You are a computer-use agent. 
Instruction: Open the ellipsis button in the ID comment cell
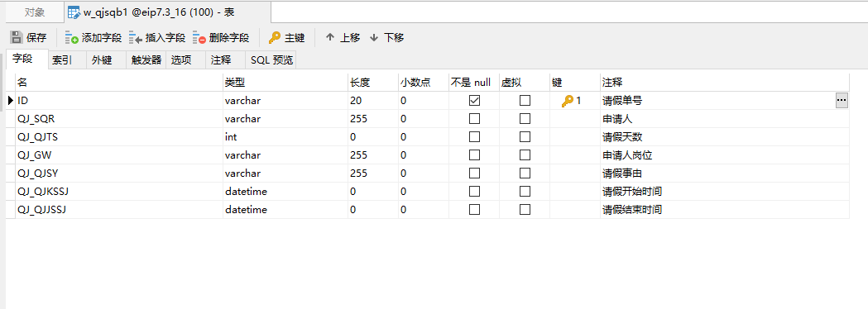pyautogui.click(x=842, y=100)
